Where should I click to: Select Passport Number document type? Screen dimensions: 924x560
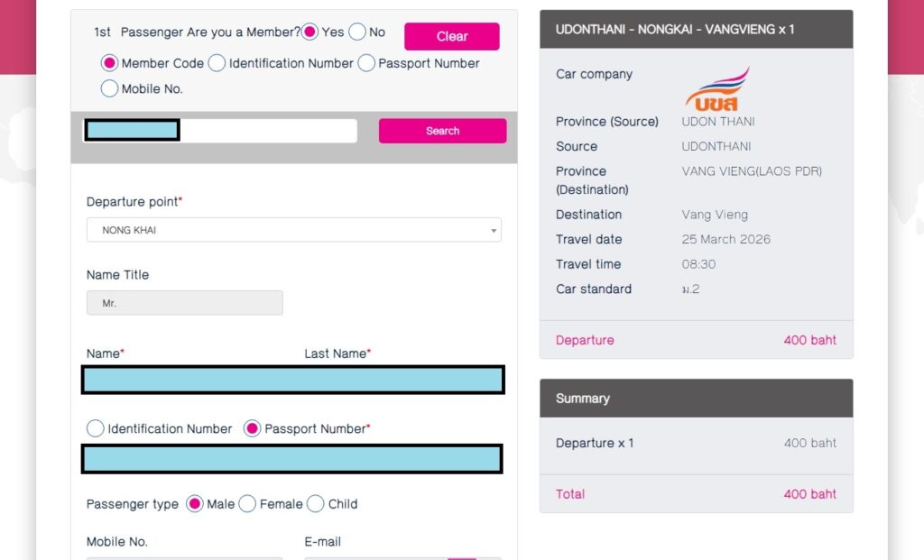pyautogui.click(x=253, y=429)
